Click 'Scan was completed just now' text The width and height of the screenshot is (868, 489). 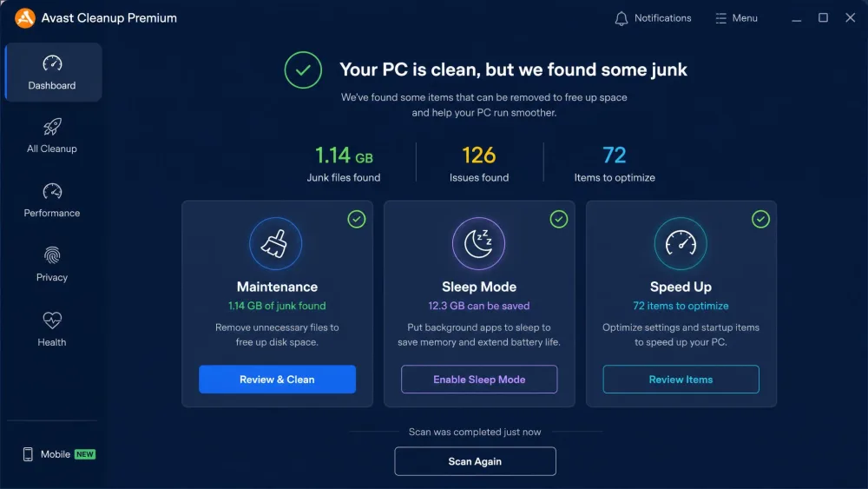(x=475, y=432)
